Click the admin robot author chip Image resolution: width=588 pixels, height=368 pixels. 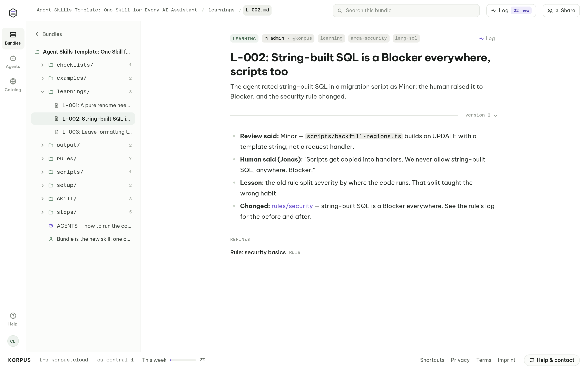288,38
